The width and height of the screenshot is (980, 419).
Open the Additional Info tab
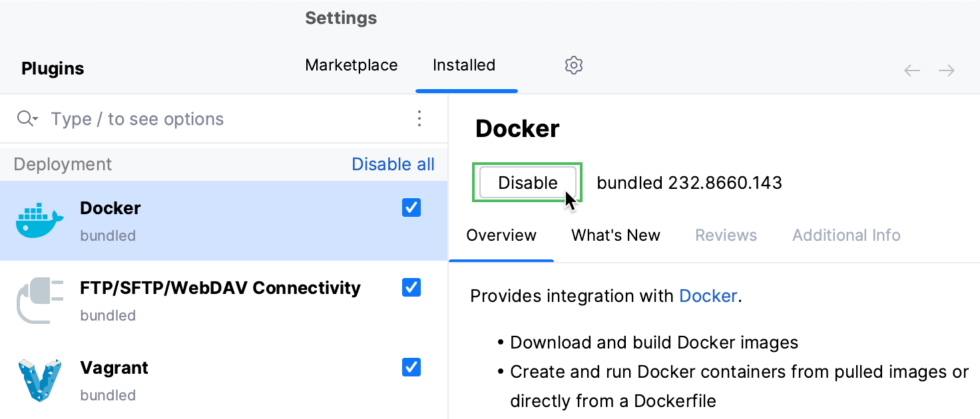[846, 235]
